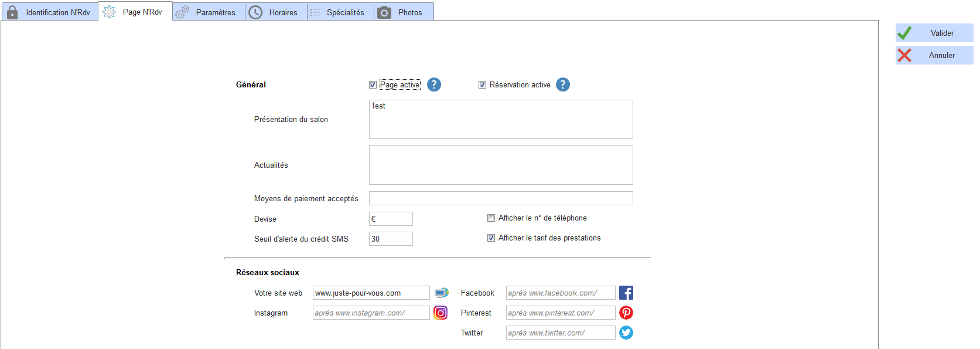Toggle the Réservation active checkbox
Screen dimensions: 980x349
482,85
